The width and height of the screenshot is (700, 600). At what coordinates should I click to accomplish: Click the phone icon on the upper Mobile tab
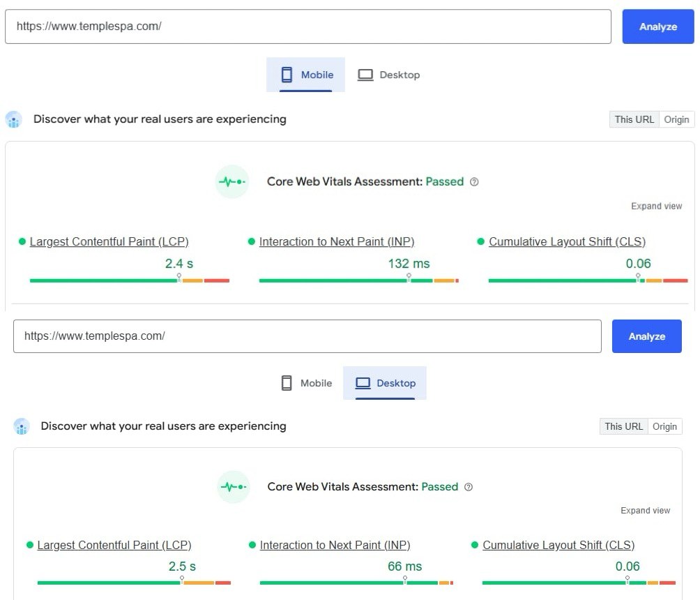pyautogui.click(x=287, y=75)
